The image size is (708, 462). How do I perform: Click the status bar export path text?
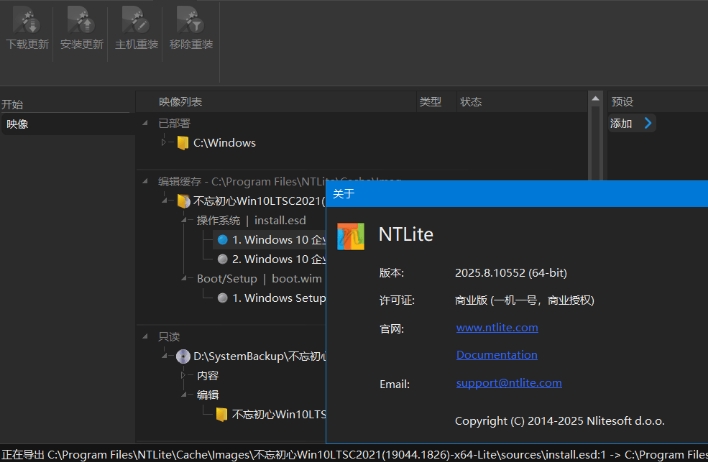point(354,454)
